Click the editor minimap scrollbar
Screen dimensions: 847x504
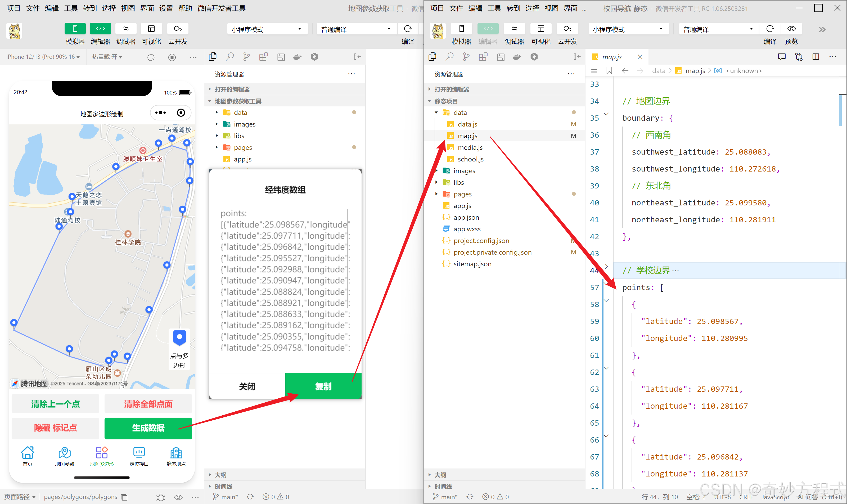[x=841, y=110]
